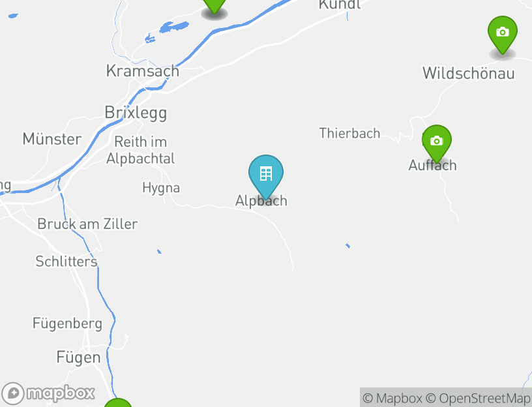
Task: Open the © Mapbox attribution link
Action: tap(392, 398)
